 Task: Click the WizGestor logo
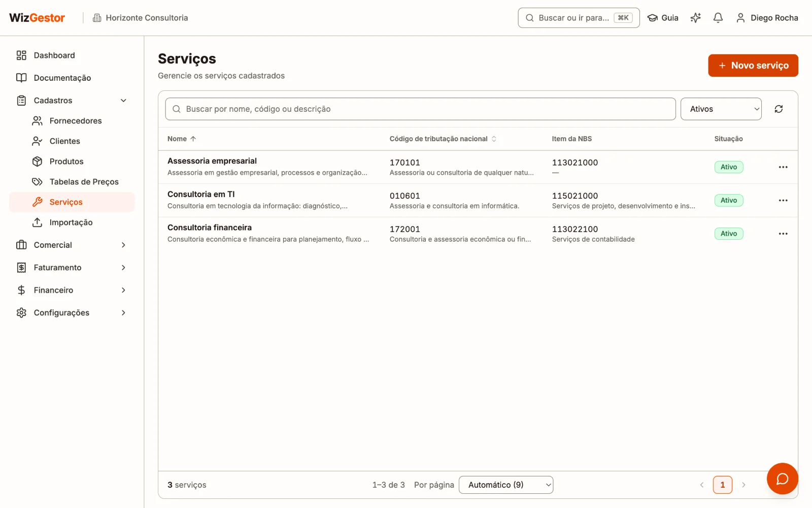click(x=37, y=18)
